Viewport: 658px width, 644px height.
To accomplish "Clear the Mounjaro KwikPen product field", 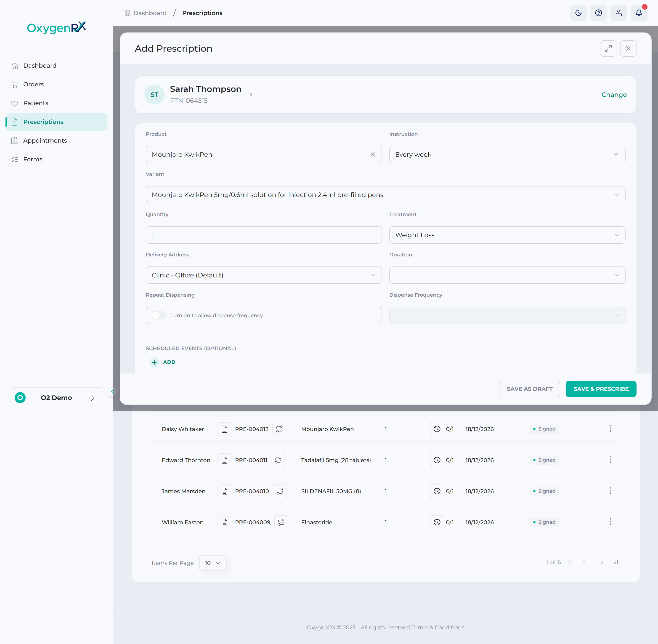I will pos(373,154).
